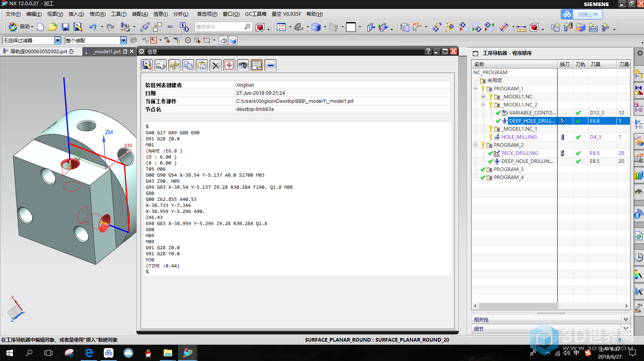The height and width of the screenshot is (361, 644).
Task: Open the 分析(L) menu
Action: pos(181,14)
